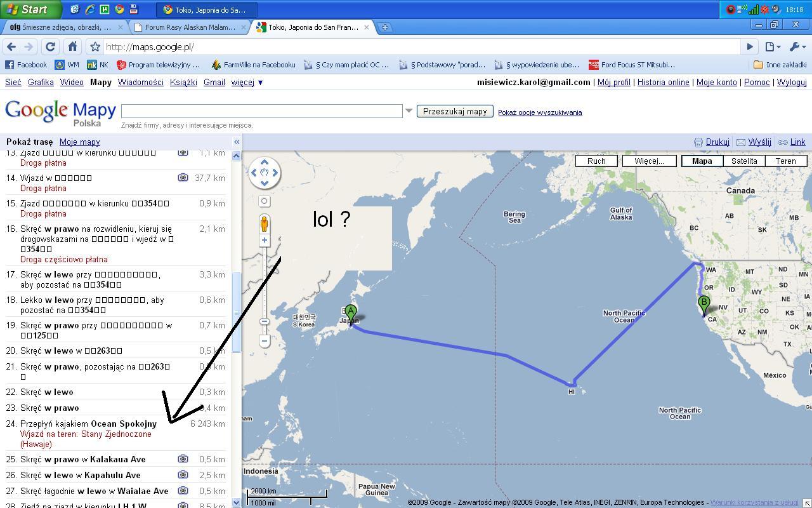Screen dimensions: 812x508
Task: Open the NK bookmark
Action: tap(98, 65)
